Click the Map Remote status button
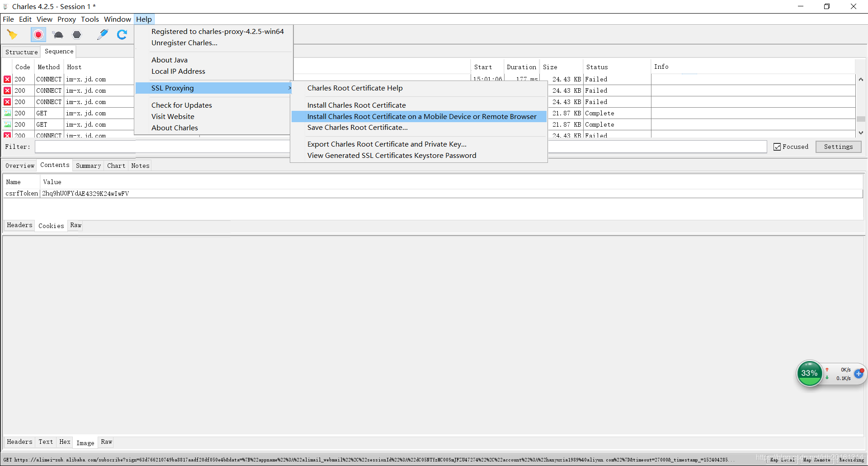Image resolution: width=868 pixels, height=466 pixels. tap(816, 460)
